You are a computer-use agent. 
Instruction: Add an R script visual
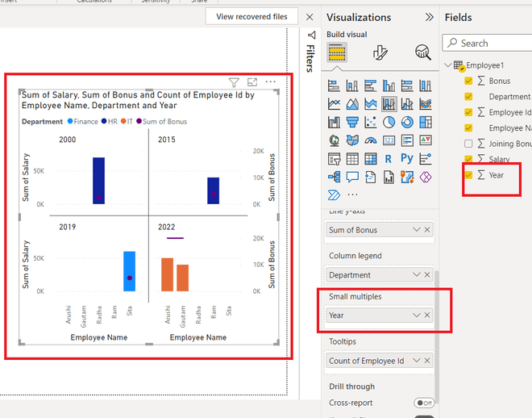389,159
